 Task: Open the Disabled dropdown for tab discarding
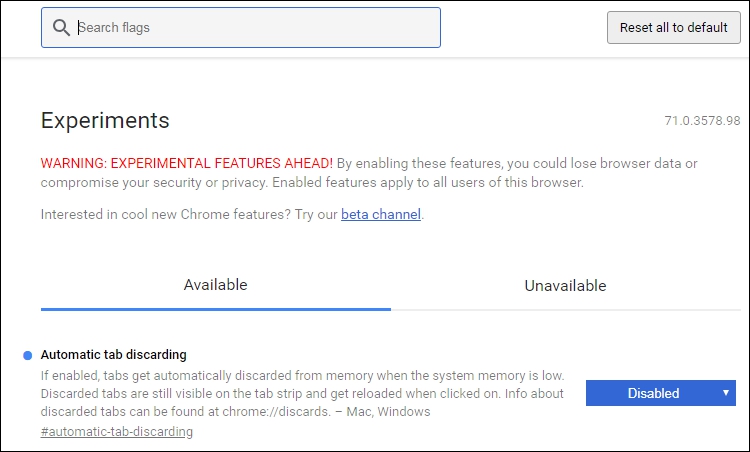(x=661, y=393)
